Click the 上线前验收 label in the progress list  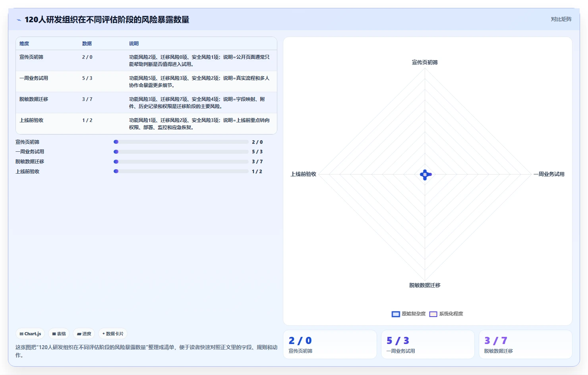[x=27, y=172]
